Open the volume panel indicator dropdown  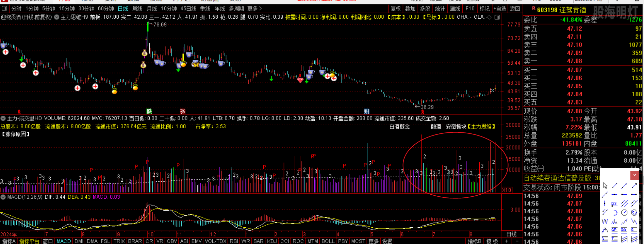(3, 118)
